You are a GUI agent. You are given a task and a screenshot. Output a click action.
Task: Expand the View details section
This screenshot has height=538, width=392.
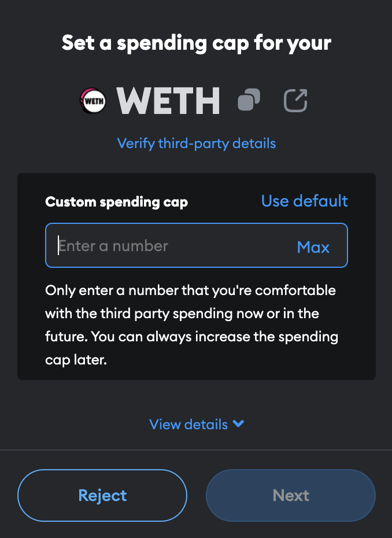[x=196, y=424]
